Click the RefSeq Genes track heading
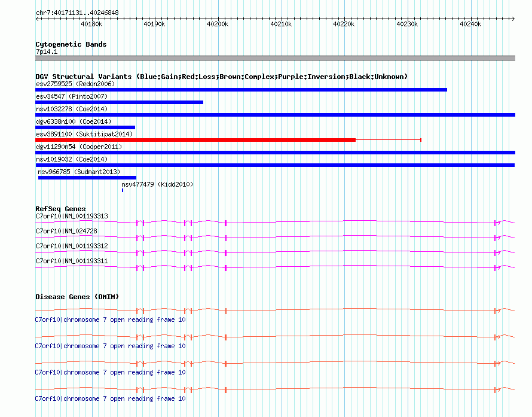 pos(60,209)
